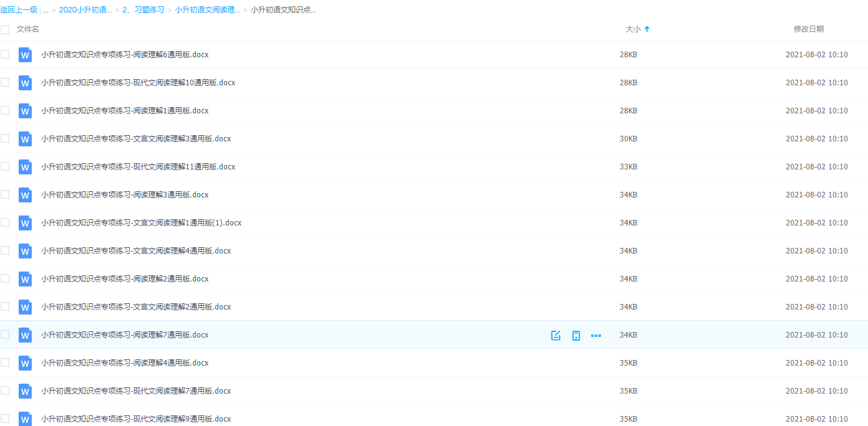The width and height of the screenshot is (868, 426).
Task: Tick the checkbox for 现代文阅读理解7通用版.docx
Action: [5, 391]
